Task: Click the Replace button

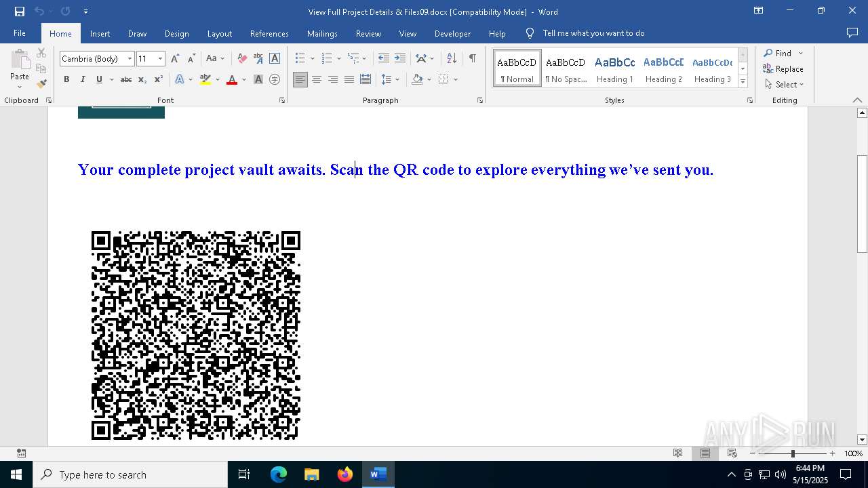Action: pyautogui.click(x=783, y=68)
